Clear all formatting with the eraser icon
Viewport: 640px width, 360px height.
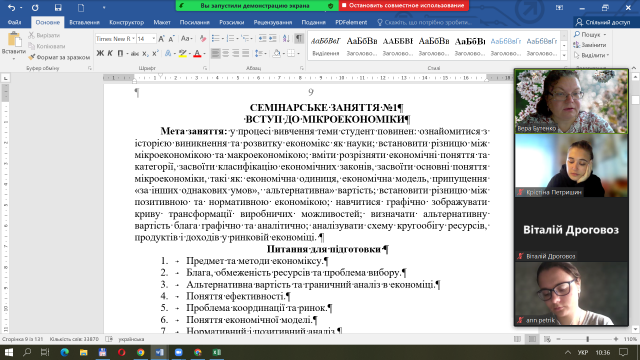(203, 39)
